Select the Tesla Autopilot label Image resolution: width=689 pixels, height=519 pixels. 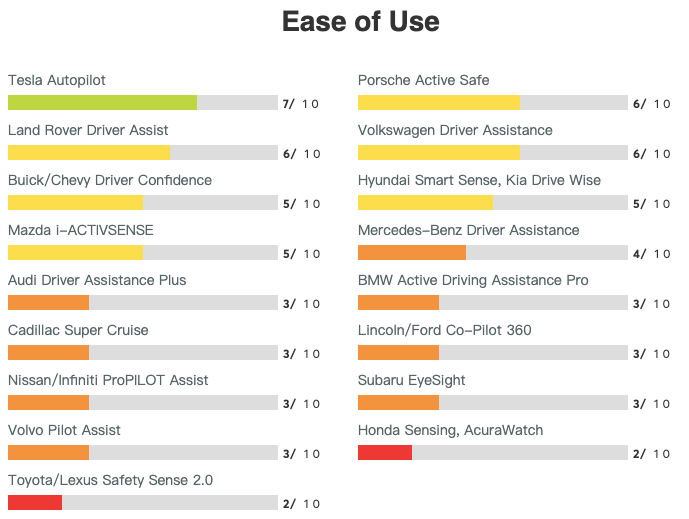point(57,80)
